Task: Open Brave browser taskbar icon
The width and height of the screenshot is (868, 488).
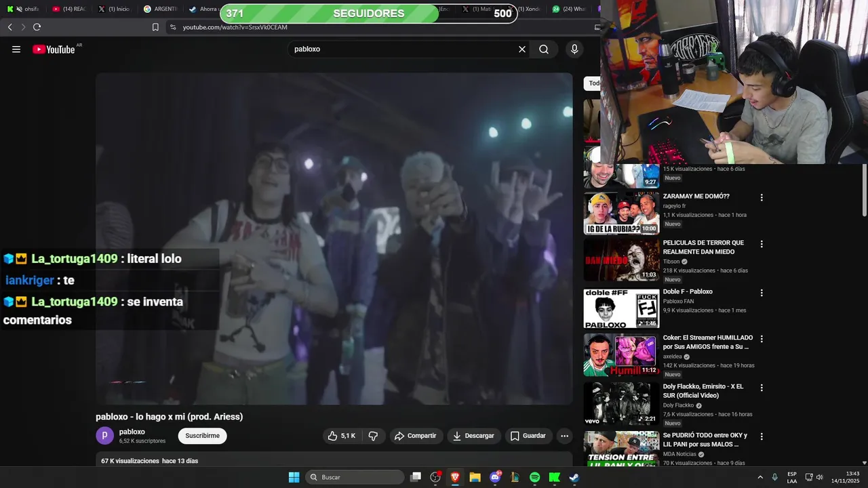Action: pos(455,477)
